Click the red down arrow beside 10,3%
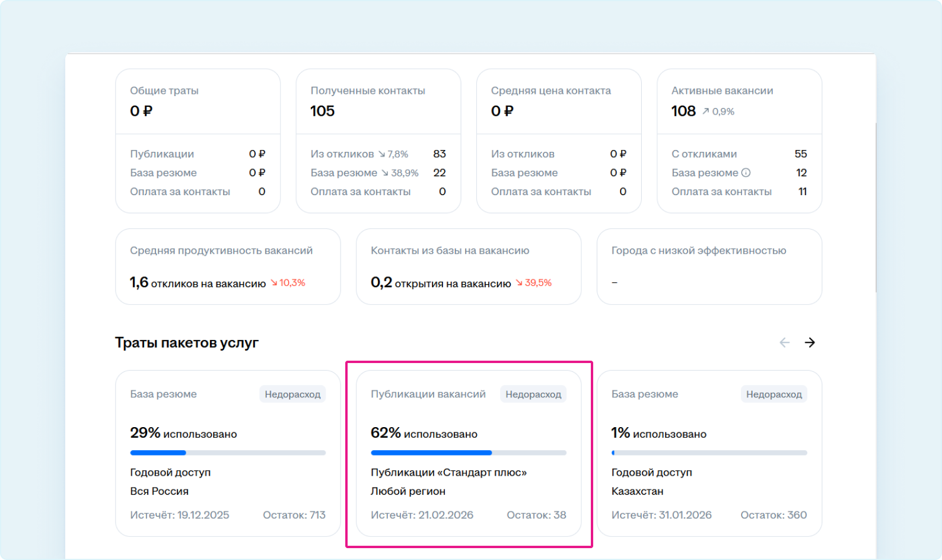Viewport: 942px width, 560px height. (x=273, y=283)
